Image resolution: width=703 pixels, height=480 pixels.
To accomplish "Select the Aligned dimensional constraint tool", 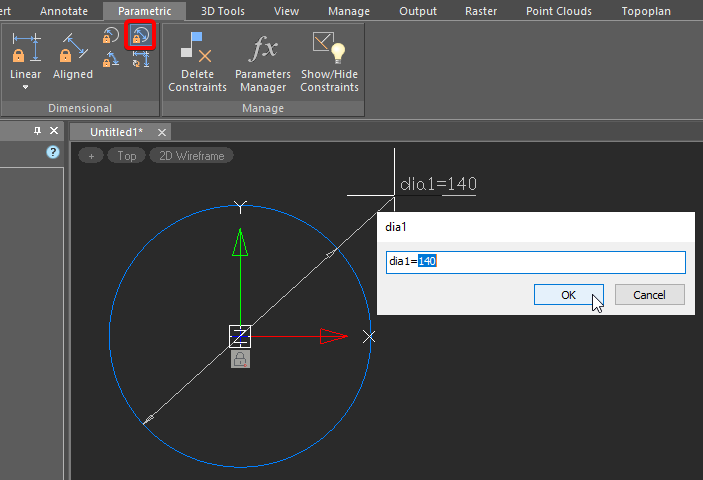I will (x=72, y=46).
